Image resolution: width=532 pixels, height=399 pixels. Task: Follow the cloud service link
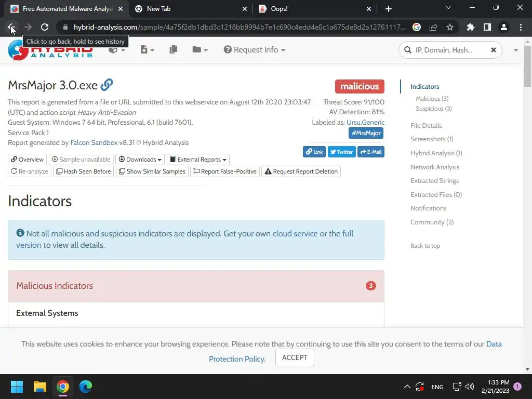[295, 233]
